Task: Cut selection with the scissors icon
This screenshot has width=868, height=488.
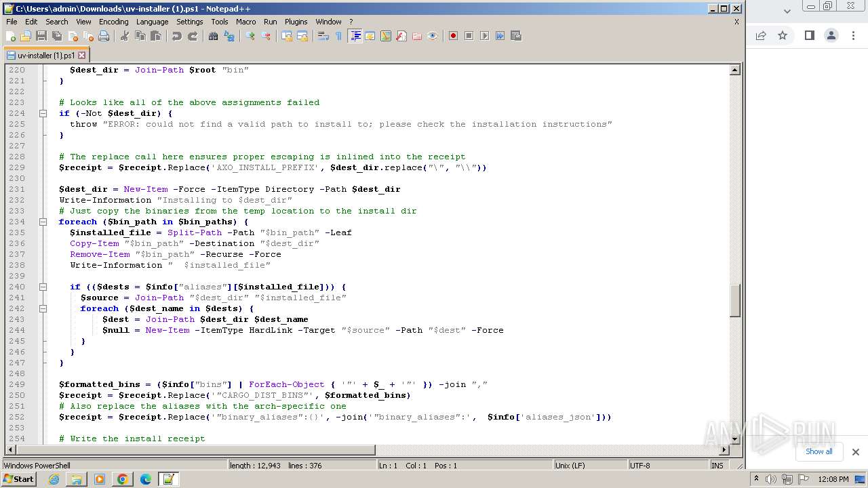Action: [x=125, y=36]
